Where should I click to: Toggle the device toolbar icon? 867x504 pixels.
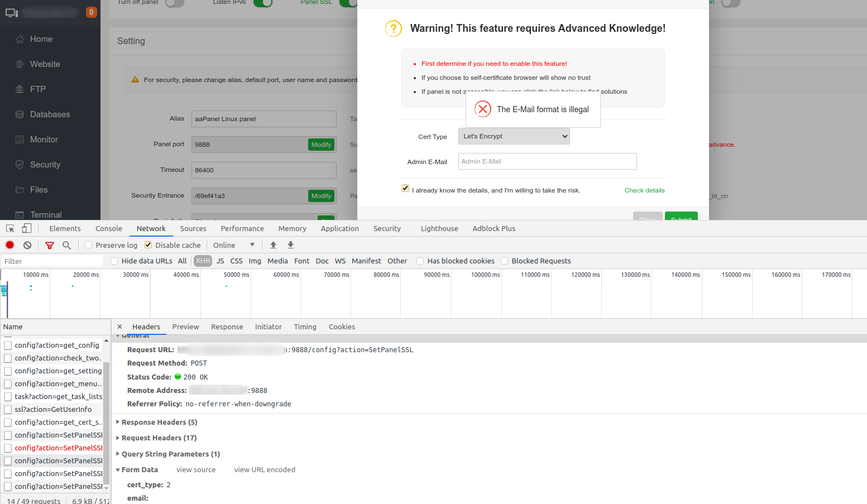(x=27, y=228)
